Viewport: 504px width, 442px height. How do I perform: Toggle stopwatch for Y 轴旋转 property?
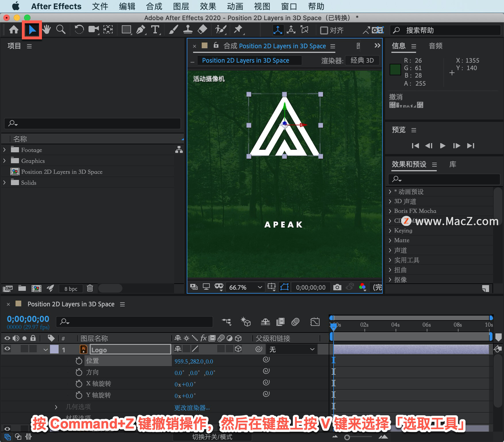click(x=79, y=395)
